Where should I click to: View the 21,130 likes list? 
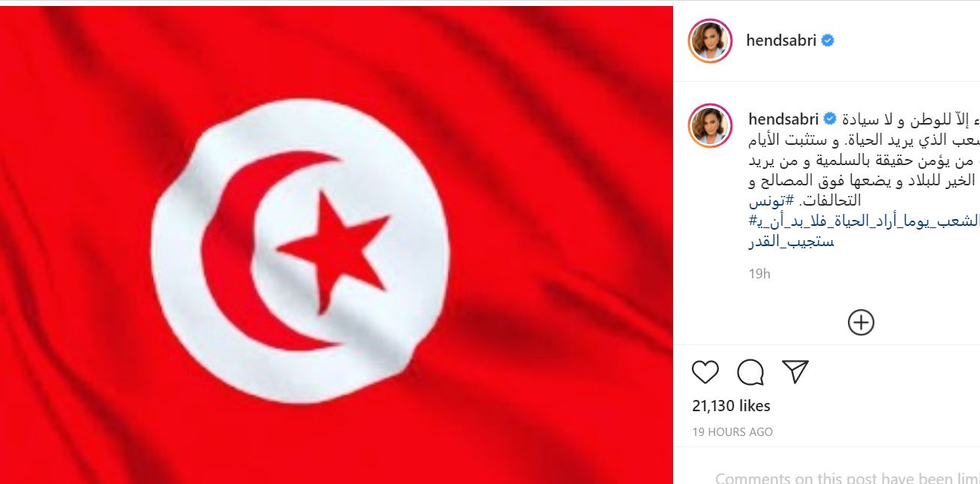731,406
